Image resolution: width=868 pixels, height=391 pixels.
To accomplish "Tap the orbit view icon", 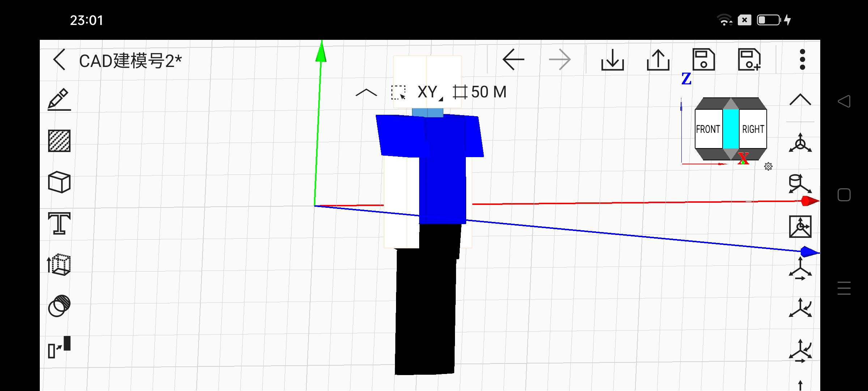I will (800, 143).
